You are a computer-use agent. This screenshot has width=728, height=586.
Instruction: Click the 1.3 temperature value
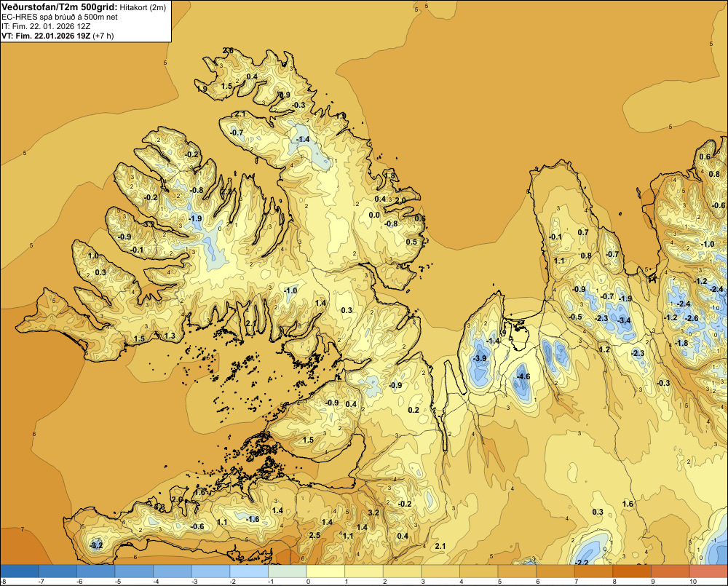click(x=170, y=336)
